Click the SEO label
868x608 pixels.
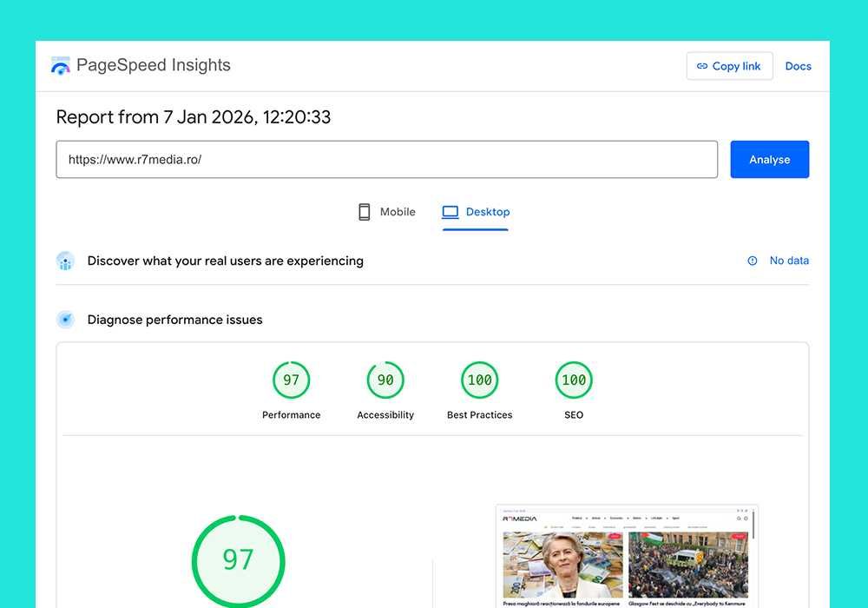[574, 415]
